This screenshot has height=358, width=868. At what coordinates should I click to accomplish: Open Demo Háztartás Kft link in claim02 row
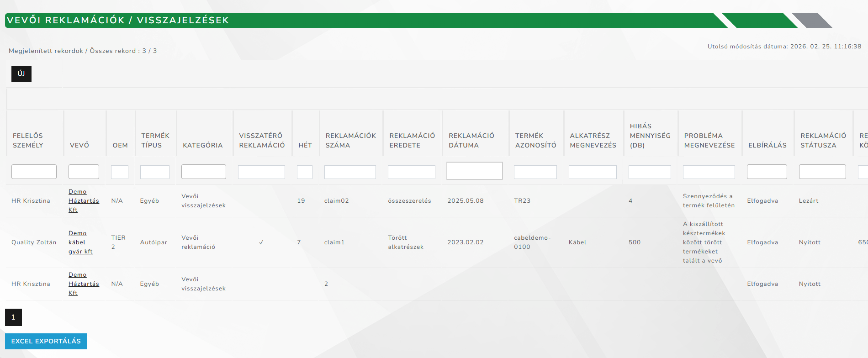pos(83,201)
